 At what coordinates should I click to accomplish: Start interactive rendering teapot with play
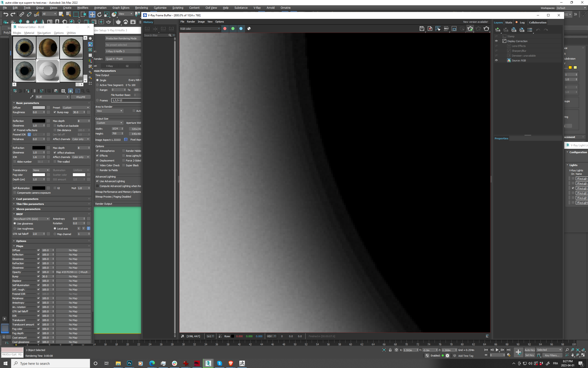point(470,29)
